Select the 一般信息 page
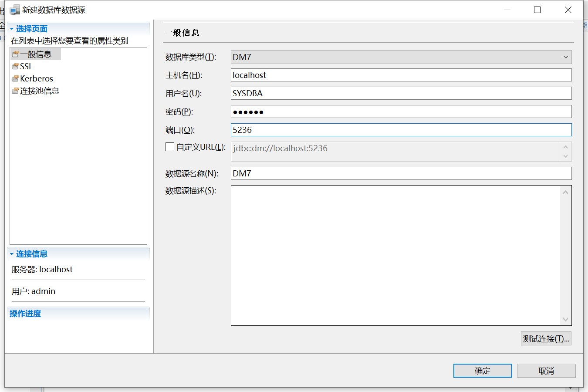The image size is (588, 392). (36, 54)
